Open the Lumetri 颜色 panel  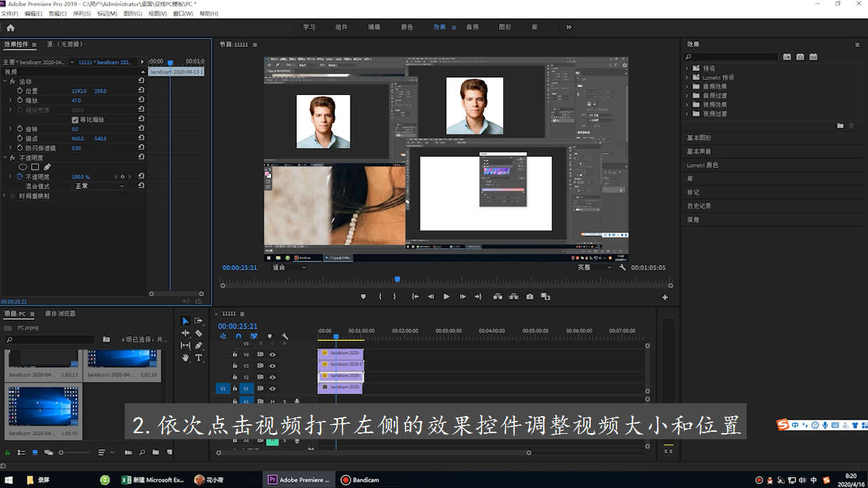point(703,165)
